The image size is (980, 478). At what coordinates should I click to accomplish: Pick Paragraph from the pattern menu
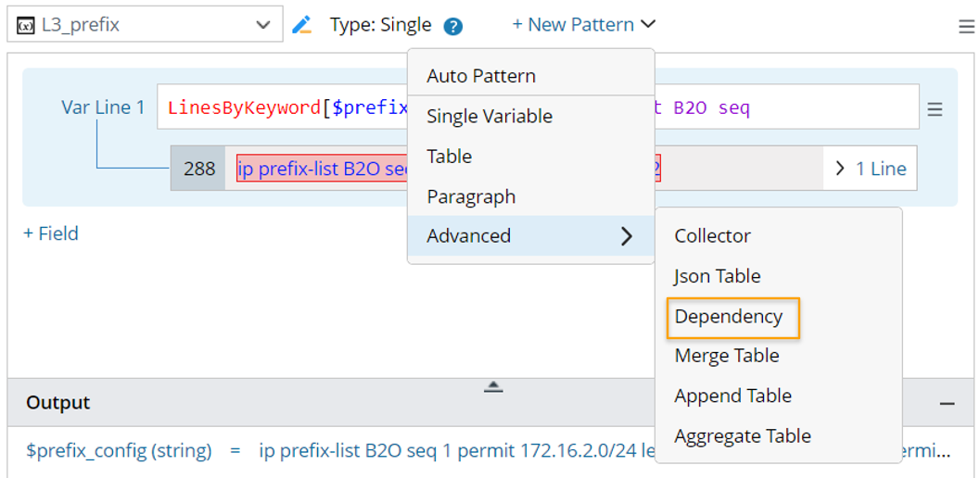[471, 196]
